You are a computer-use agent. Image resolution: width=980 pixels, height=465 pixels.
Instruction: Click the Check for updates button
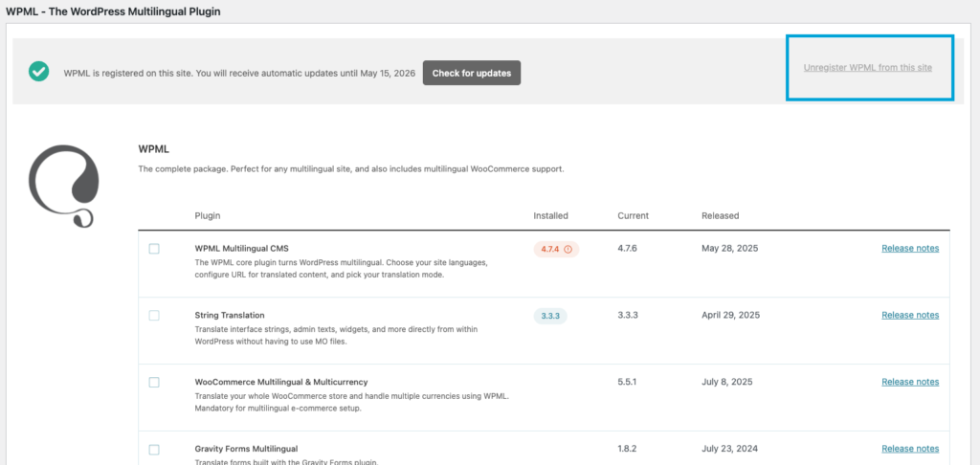pyautogui.click(x=472, y=73)
